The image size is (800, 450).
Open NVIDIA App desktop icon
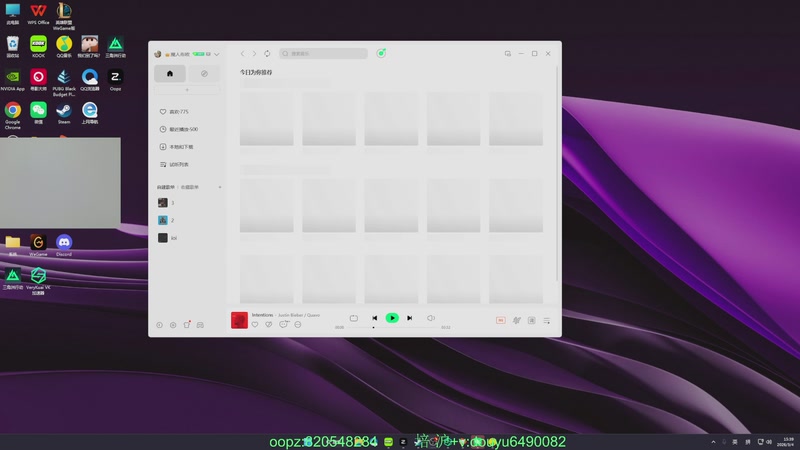click(x=13, y=80)
